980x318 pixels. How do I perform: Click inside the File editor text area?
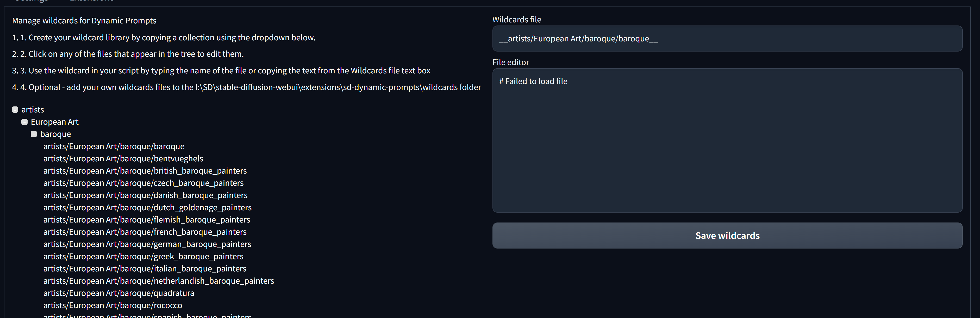pyautogui.click(x=727, y=141)
